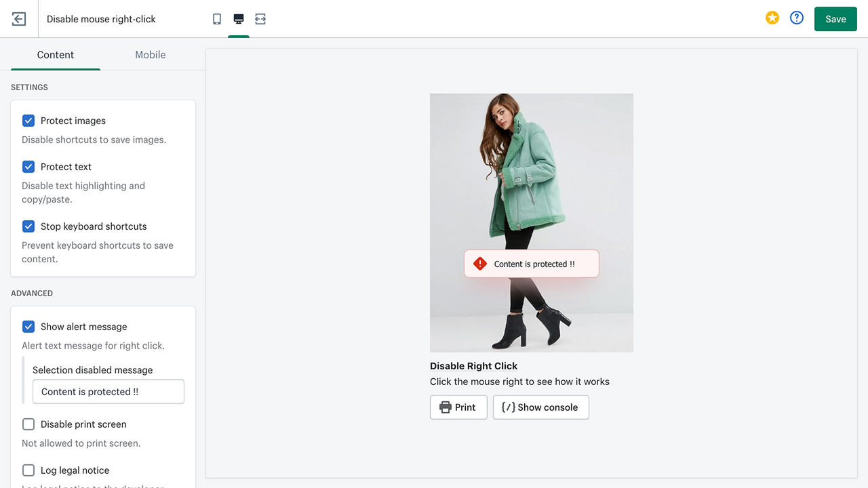Enable the Disable print screen checkbox
This screenshot has width=868, height=488.
click(x=28, y=424)
